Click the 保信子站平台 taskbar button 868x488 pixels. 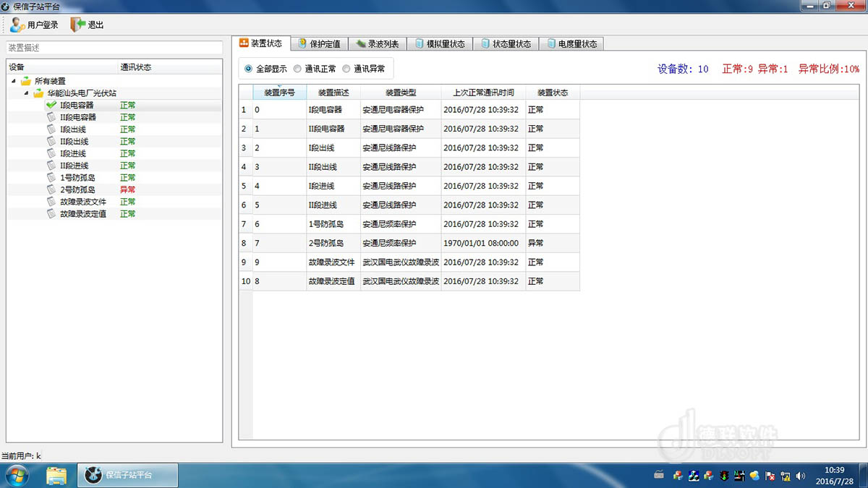(x=127, y=475)
